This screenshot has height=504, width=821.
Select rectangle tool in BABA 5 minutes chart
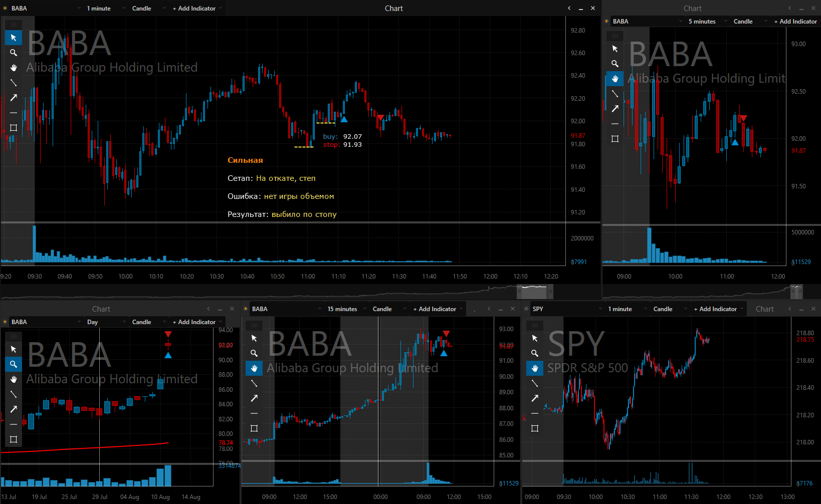pos(615,139)
